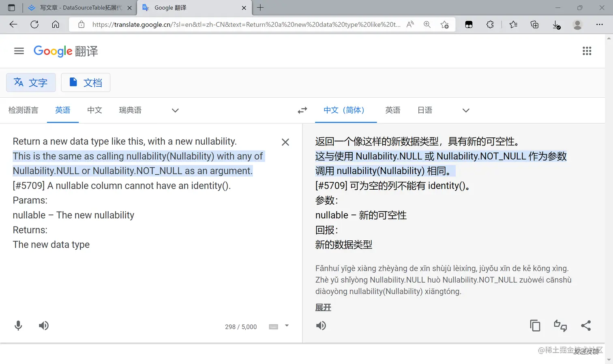Swap source and target languages
Viewport: 613px width, 364px height.
click(x=302, y=110)
